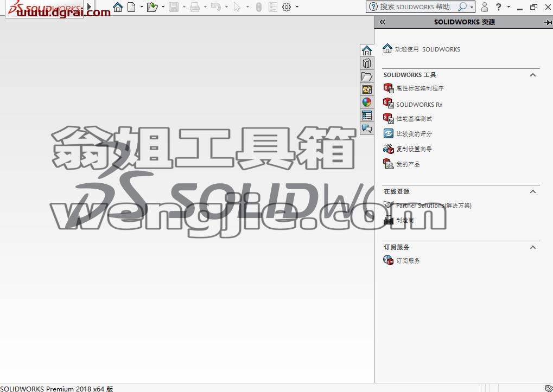This screenshot has height=392, width=553.
Task: Open the Welcome home toolbar icon
Action: coord(118,7)
